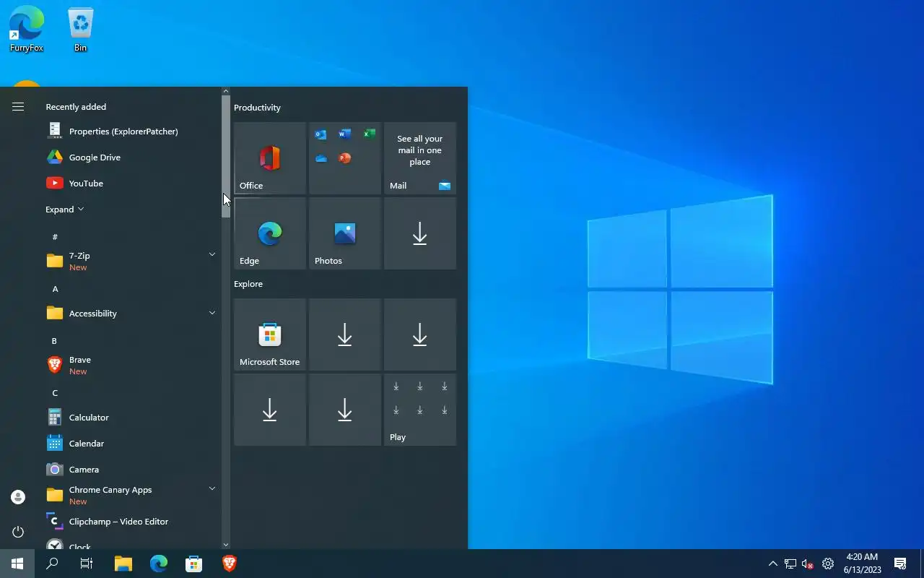Open the Play folder tile

pyautogui.click(x=420, y=410)
